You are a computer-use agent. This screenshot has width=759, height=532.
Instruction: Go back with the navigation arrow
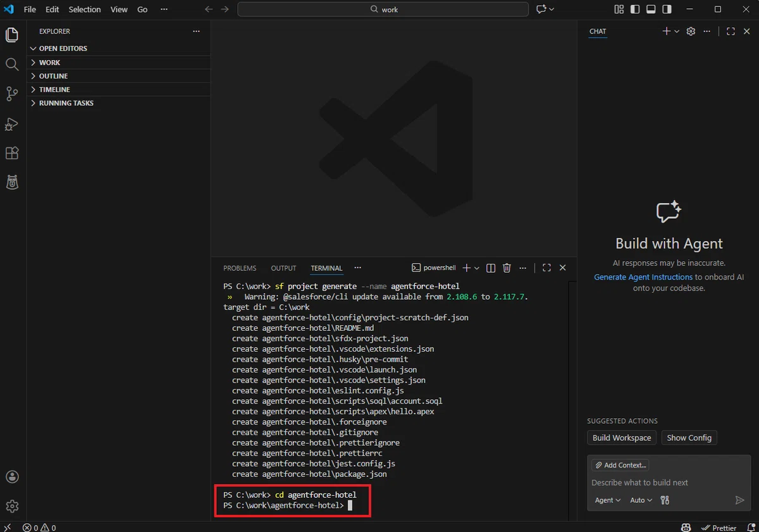coord(209,9)
